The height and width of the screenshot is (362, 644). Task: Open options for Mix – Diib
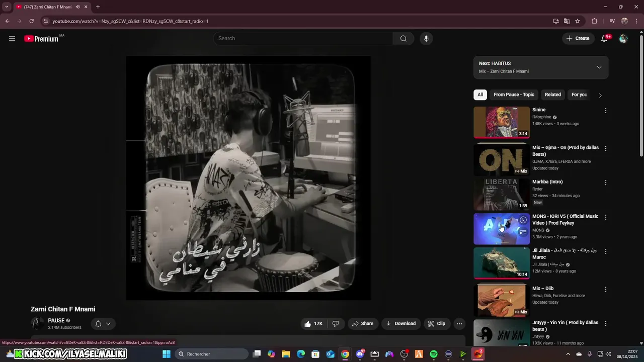click(606, 290)
